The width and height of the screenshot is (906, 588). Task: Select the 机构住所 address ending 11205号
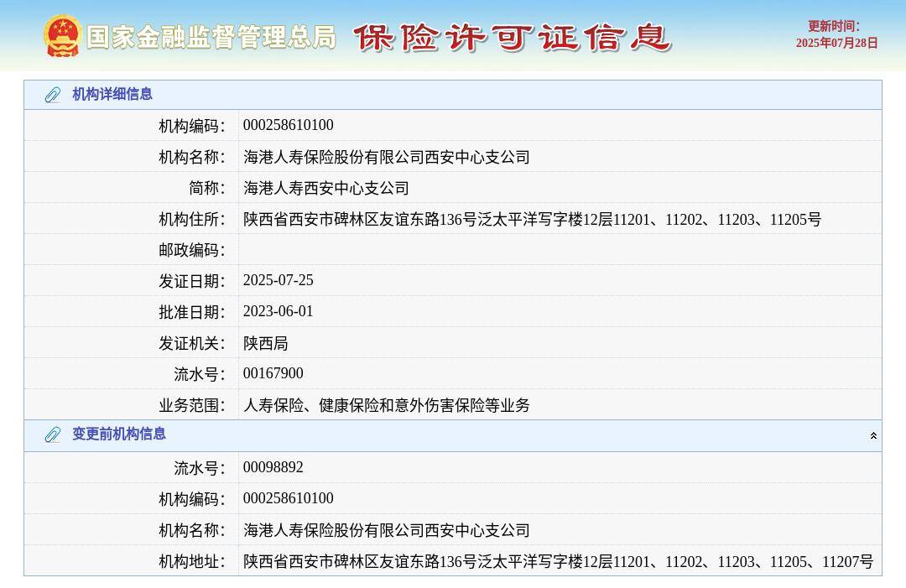point(532,220)
